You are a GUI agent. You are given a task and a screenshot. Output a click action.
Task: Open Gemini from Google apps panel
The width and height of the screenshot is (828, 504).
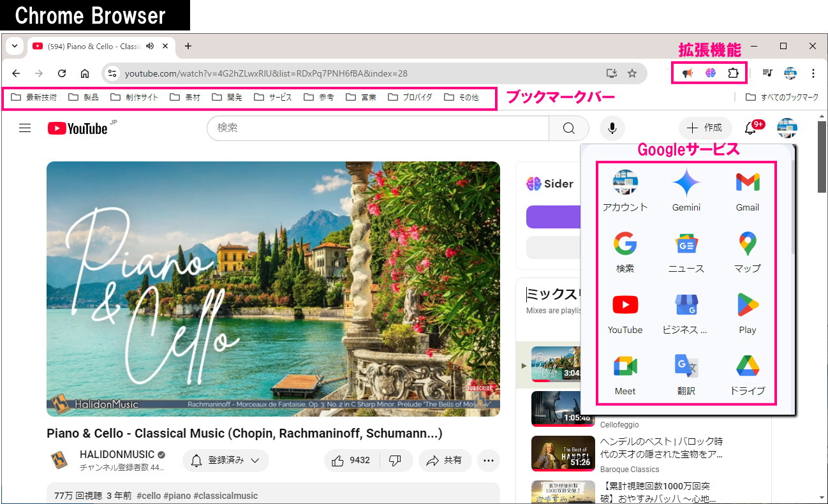[686, 190]
